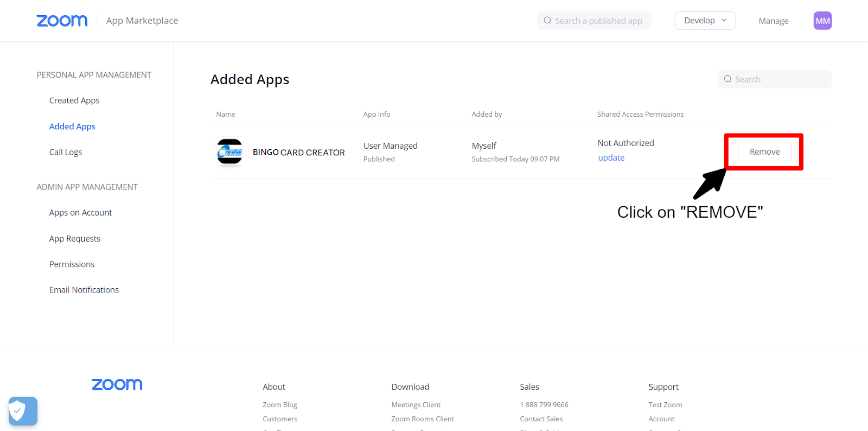
Task: Expand the Develop dropdown menu
Action: coord(705,21)
